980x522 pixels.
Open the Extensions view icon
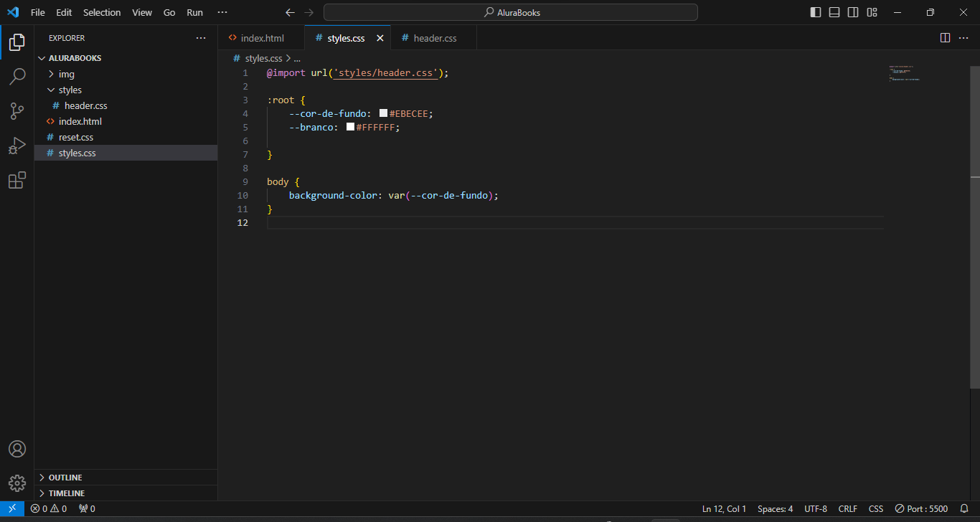pyautogui.click(x=17, y=181)
